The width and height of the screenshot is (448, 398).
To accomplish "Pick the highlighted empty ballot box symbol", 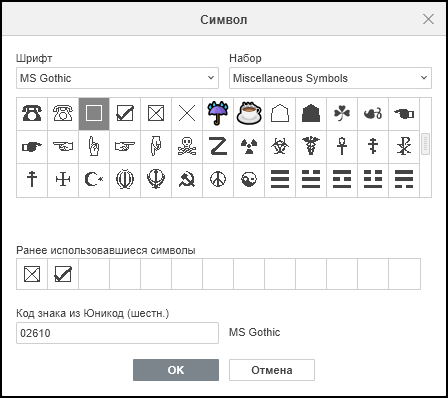I will pos(94,114).
